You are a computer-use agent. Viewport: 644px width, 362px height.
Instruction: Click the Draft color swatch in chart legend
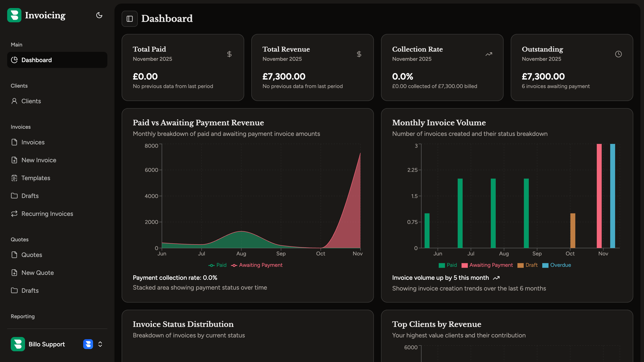521,265
